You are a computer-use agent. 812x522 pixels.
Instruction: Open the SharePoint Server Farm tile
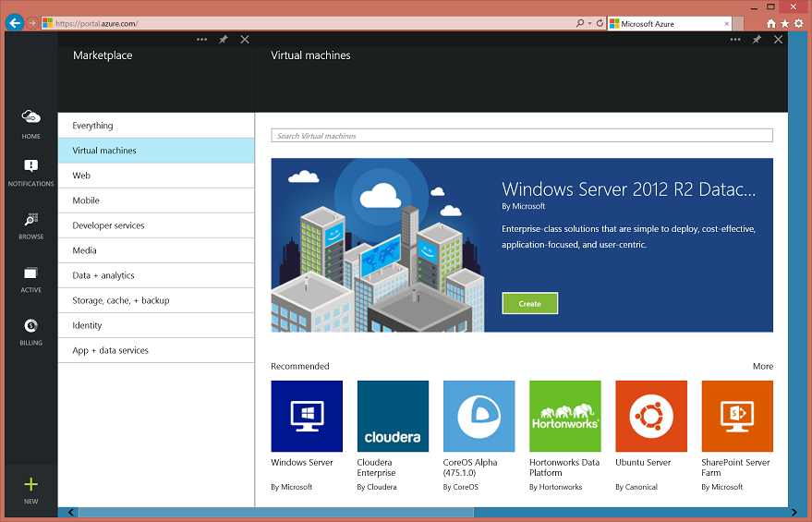[737, 417]
